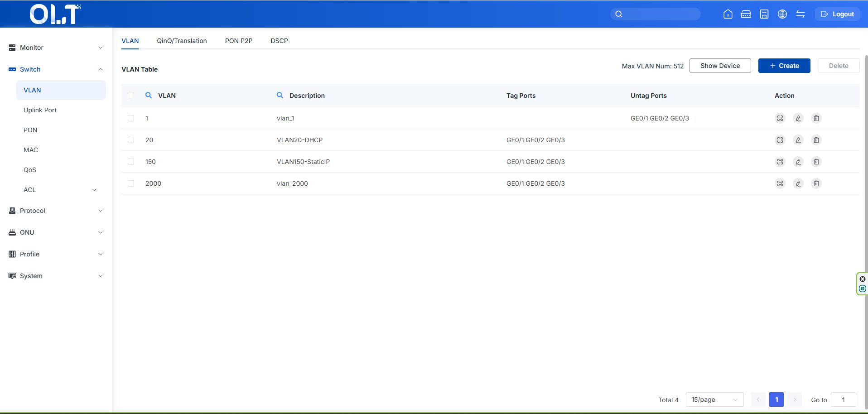Open the language globe icon
Image resolution: width=868 pixels, height=414 pixels.
pos(782,14)
